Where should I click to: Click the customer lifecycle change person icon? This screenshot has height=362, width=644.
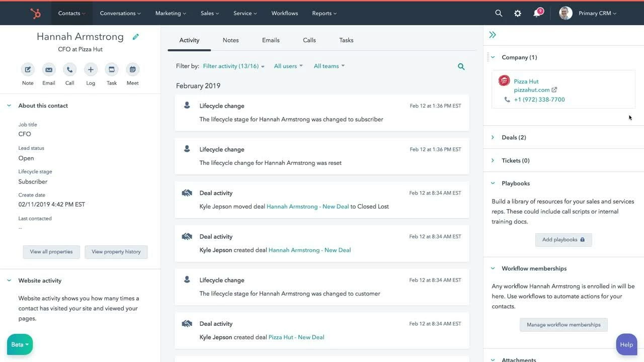coord(187,280)
